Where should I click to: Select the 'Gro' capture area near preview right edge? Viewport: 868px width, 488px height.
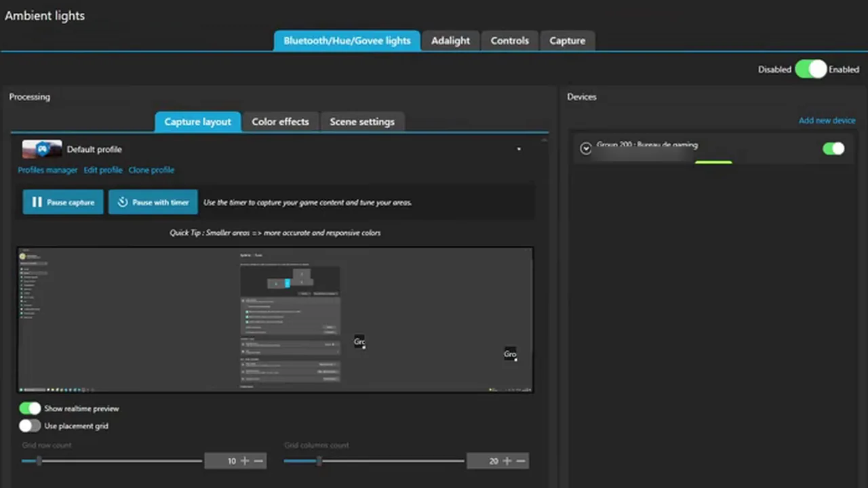coord(510,354)
